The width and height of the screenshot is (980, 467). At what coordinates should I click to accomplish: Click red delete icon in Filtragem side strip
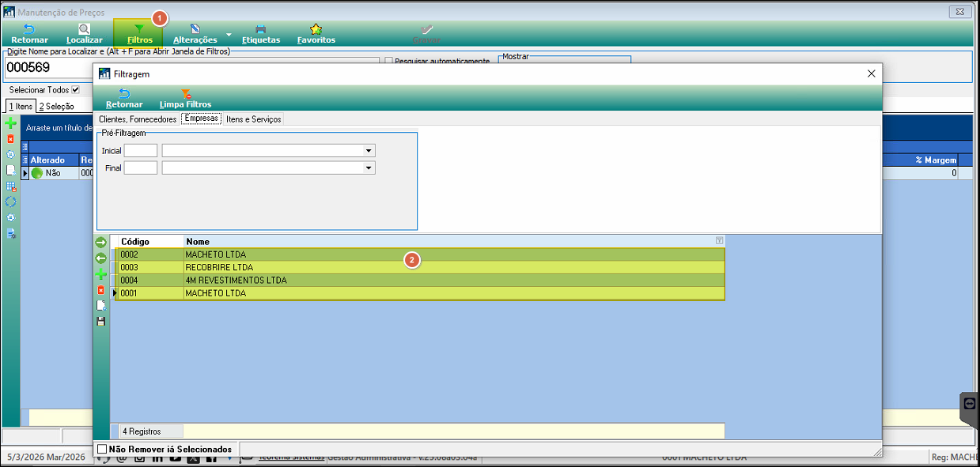point(100,290)
